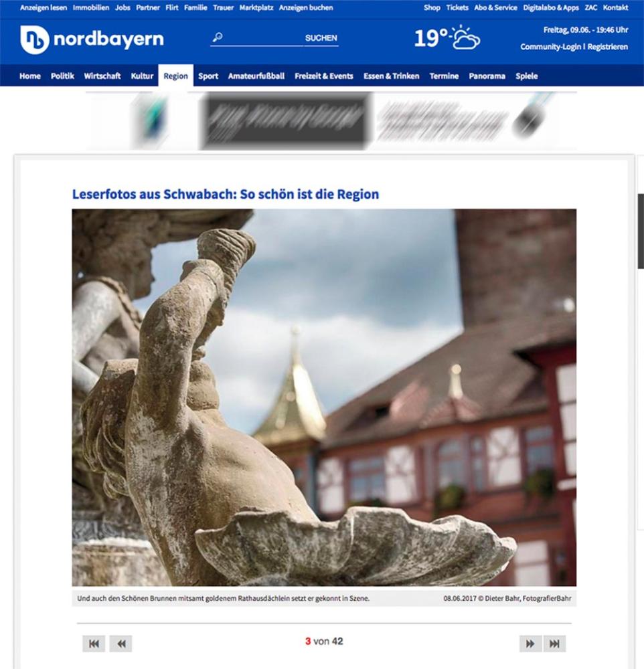Click the fountain statue photo
Image resolution: width=644 pixels, height=669 pixels.
point(324,397)
